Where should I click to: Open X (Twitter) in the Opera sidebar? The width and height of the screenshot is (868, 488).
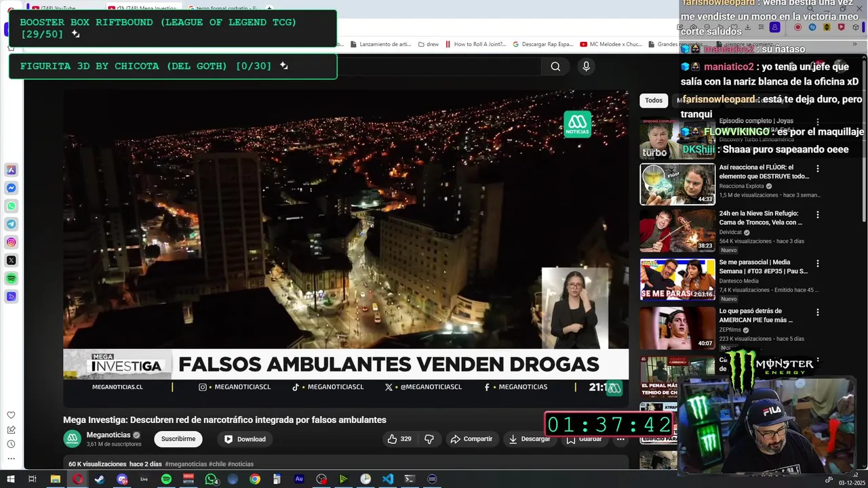12,260
